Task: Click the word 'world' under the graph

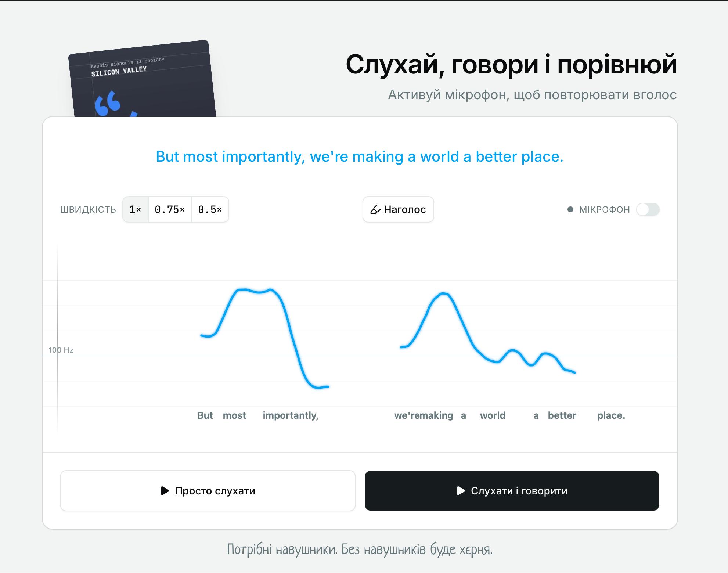Action: pos(493,415)
